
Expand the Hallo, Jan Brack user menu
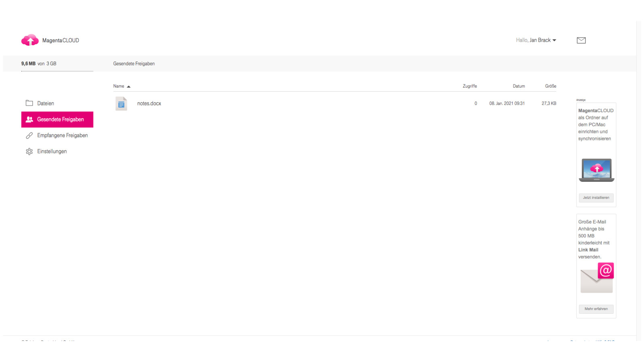(536, 40)
